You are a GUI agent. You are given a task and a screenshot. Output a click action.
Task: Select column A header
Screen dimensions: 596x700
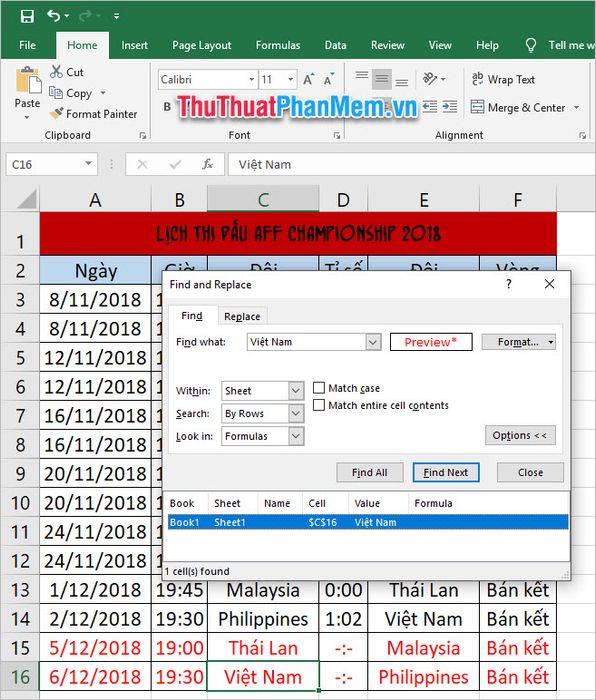[x=95, y=200]
